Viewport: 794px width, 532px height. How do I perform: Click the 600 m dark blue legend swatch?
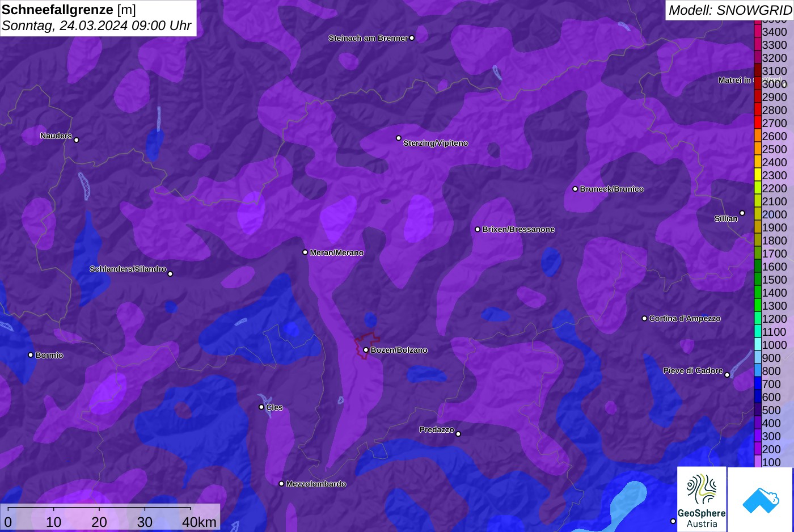[x=757, y=397]
